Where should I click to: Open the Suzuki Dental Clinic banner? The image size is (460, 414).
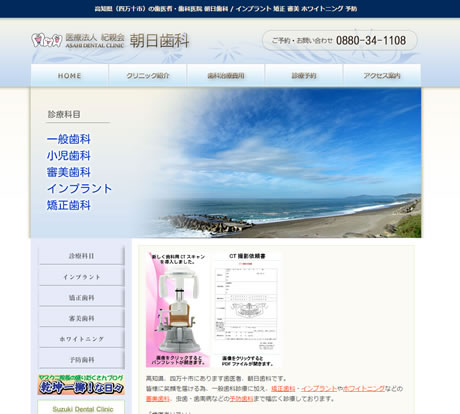81,407
